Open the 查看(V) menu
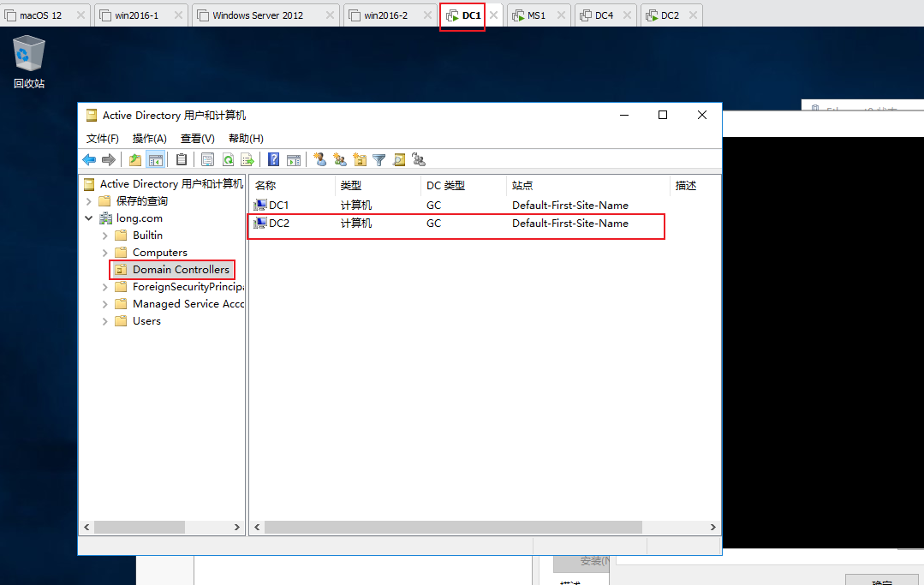Viewport: 924px width, 585px height. (198, 139)
